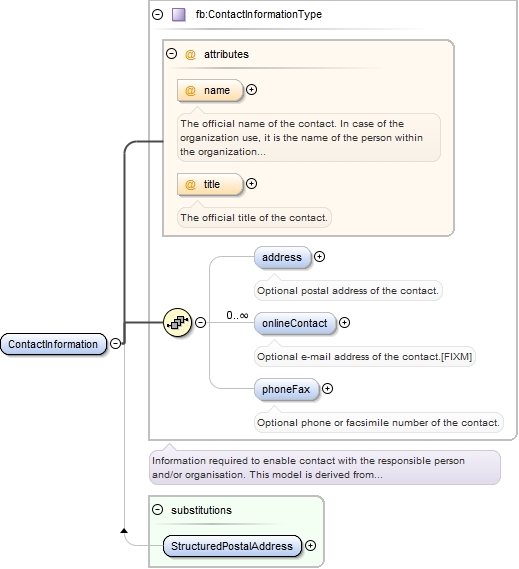This screenshot has width=519, height=569.
Task: Click the purple ContactInformationType type icon
Action: (x=179, y=15)
